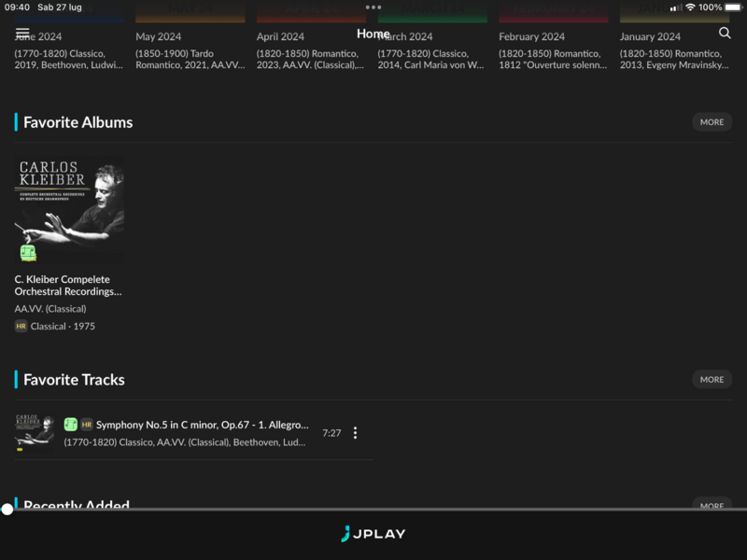Open the Carlos Kleiber album cover thumbnail

[69, 210]
